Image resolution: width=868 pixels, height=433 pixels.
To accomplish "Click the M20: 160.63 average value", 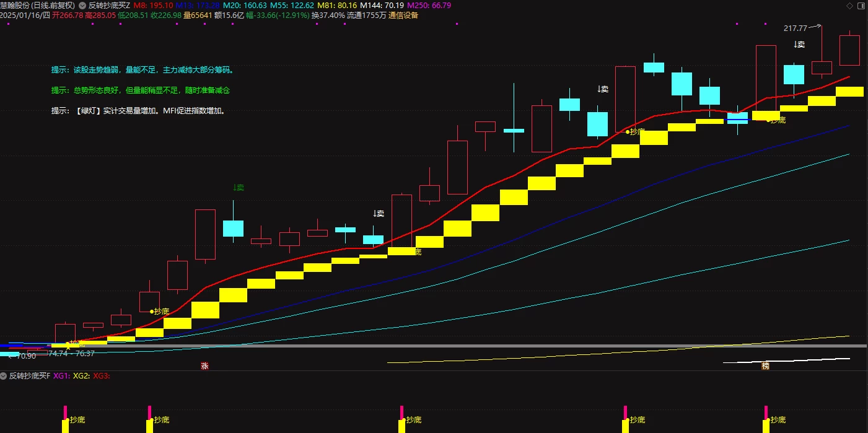I will pos(243,5).
